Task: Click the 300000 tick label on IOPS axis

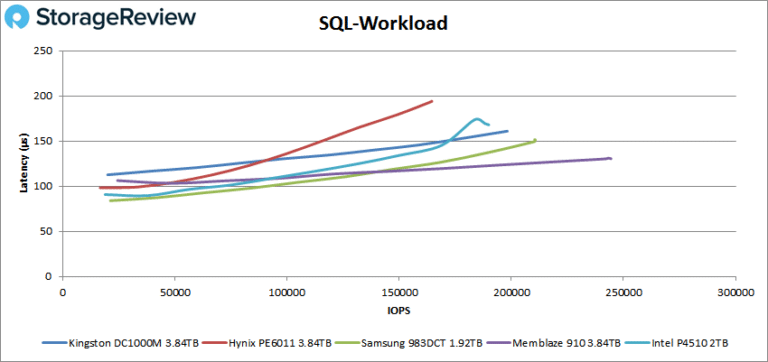Action: [x=735, y=293]
